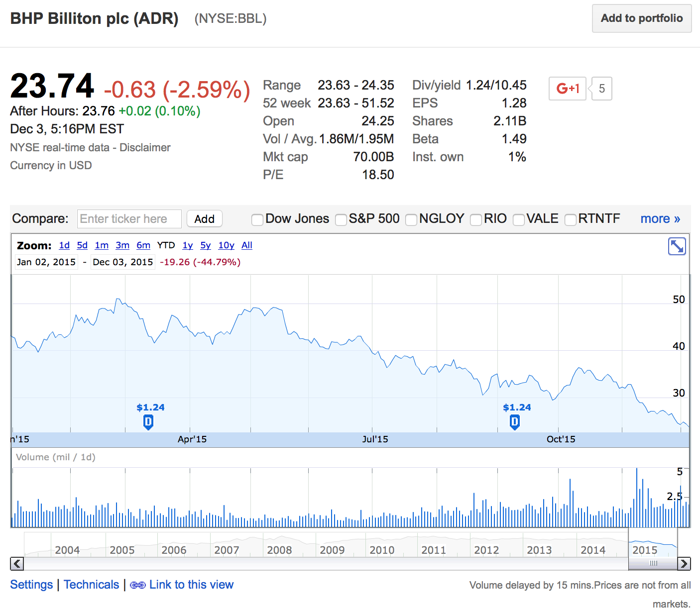Click the right scroll arrow of timeline
The width and height of the screenshot is (700, 613).
[x=684, y=564]
